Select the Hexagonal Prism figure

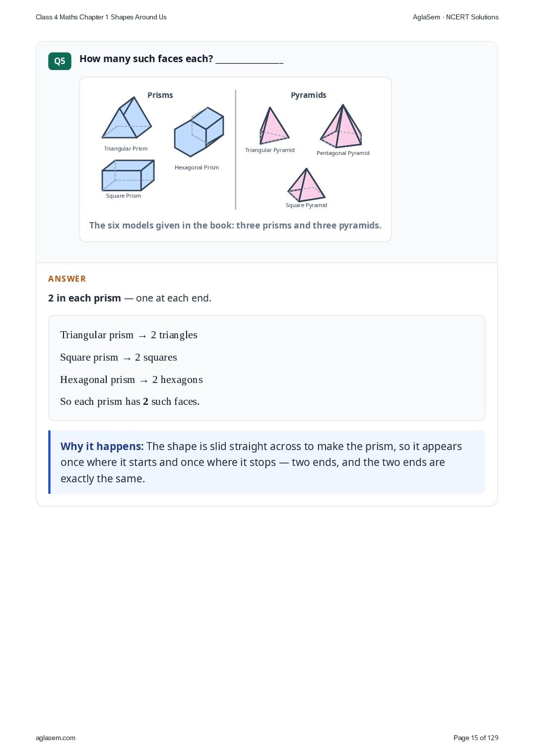pyautogui.click(x=199, y=132)
